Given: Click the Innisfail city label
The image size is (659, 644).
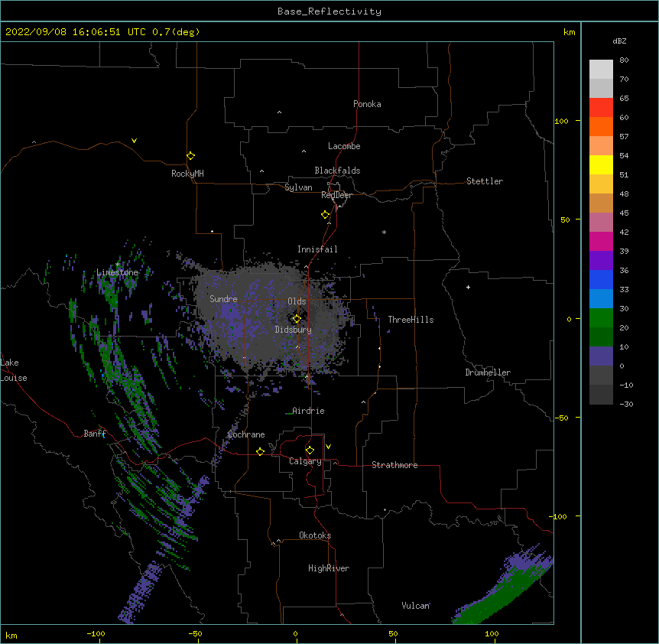Looking at the screenshot, I should (x=317, y=249).
